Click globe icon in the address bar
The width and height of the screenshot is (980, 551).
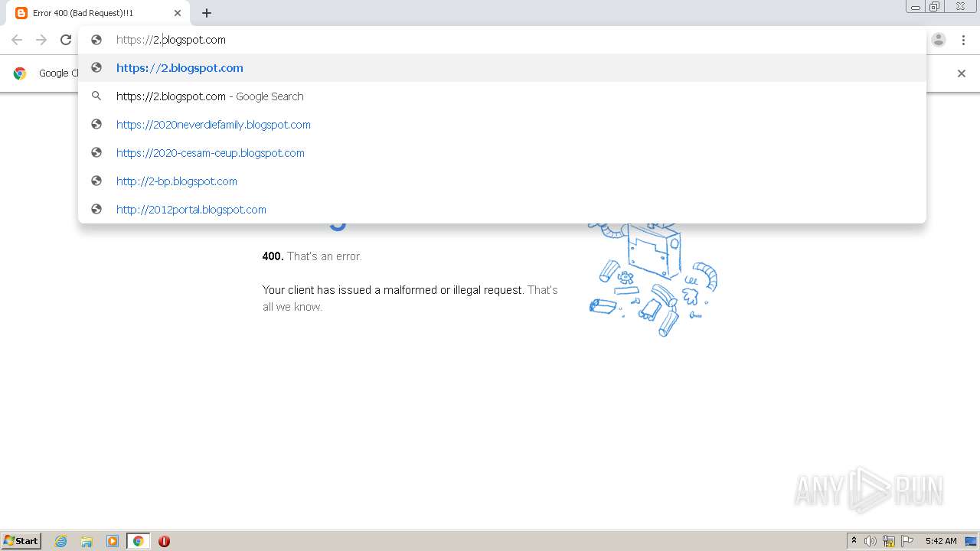[96, 40]
